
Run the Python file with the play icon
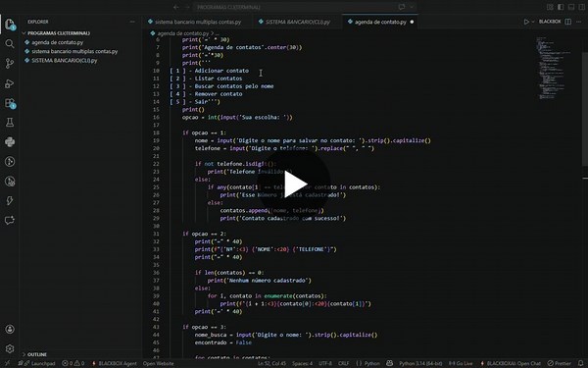click(526, 22)
